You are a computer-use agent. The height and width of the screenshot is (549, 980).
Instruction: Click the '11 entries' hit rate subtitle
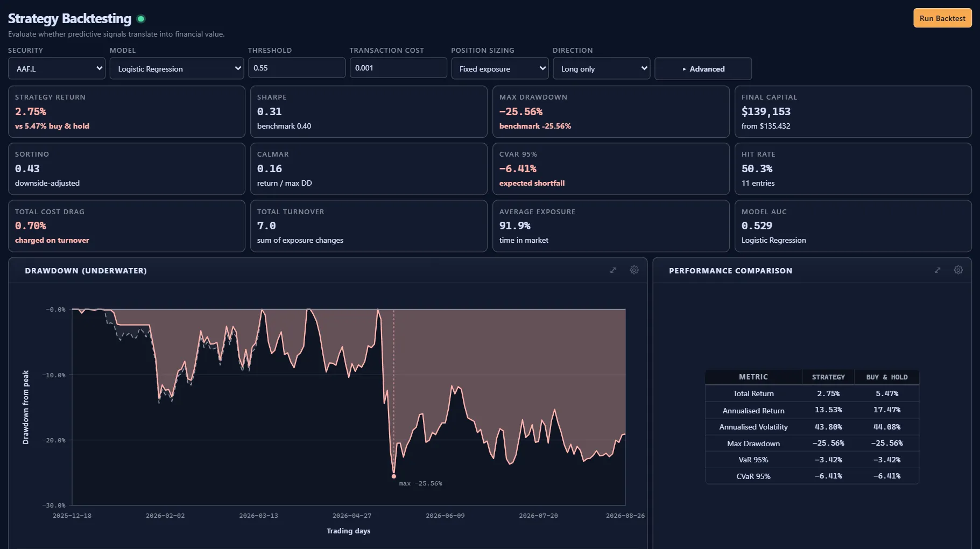[x=758, y=183]
